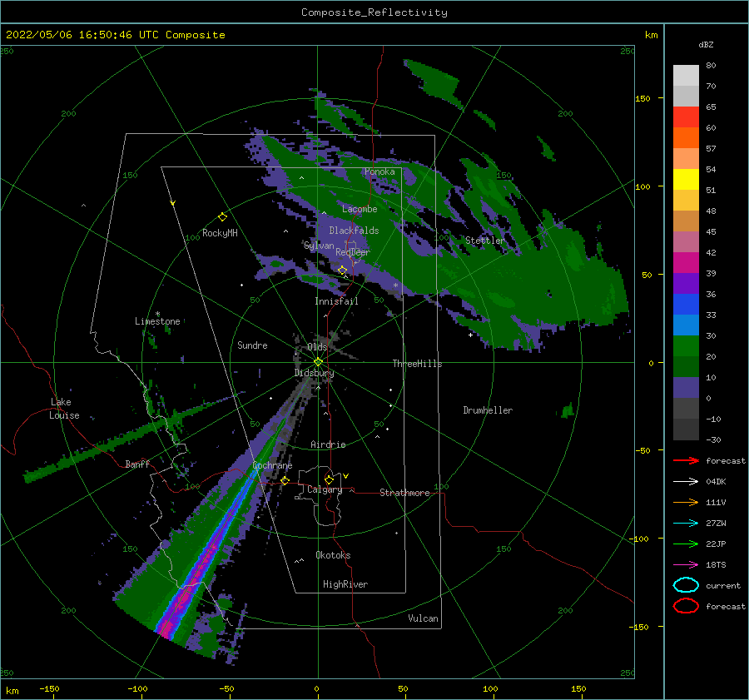Click the Innisfail town label

click(336, 301)
